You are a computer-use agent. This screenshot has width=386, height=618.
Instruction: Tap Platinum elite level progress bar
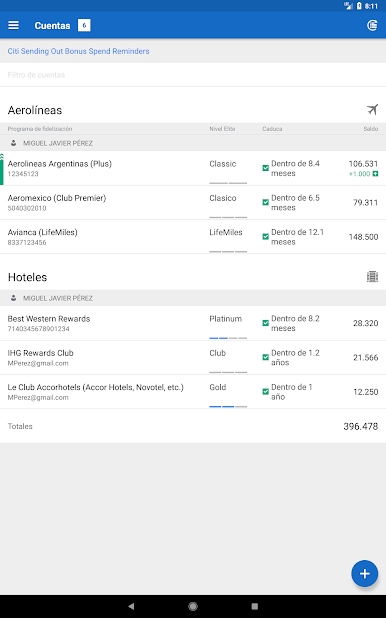pos(228,338)
